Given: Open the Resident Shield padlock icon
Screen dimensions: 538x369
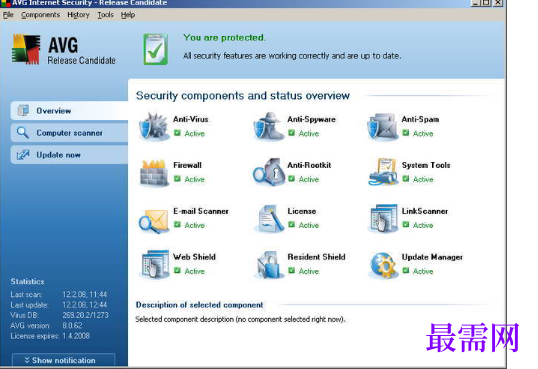Looking at the screenshot, I should [x=269, y=265].
